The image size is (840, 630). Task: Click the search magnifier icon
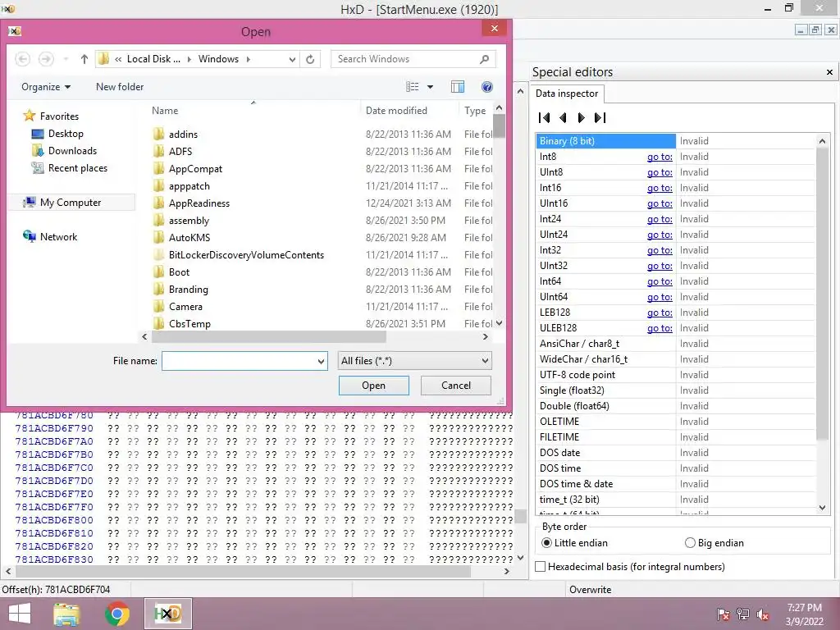coord(484,59)
